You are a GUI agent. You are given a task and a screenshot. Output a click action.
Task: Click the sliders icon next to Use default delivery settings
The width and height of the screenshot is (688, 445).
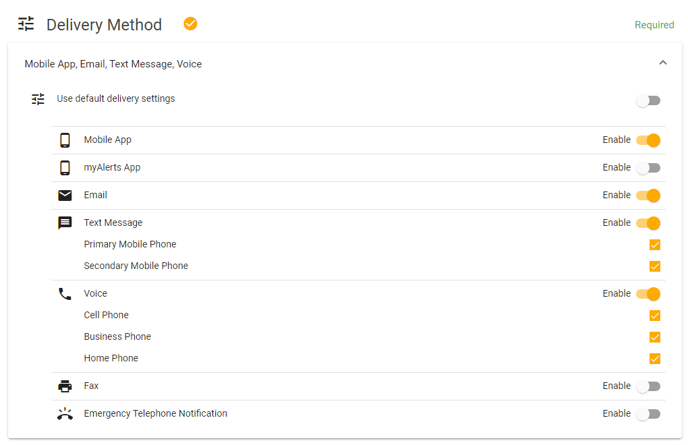(38, 99)
